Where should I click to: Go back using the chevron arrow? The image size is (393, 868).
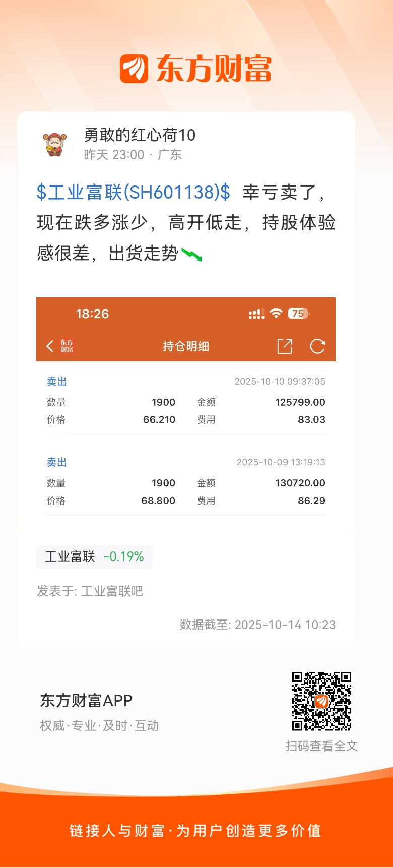pyautogui.click(x=50, y=346)
